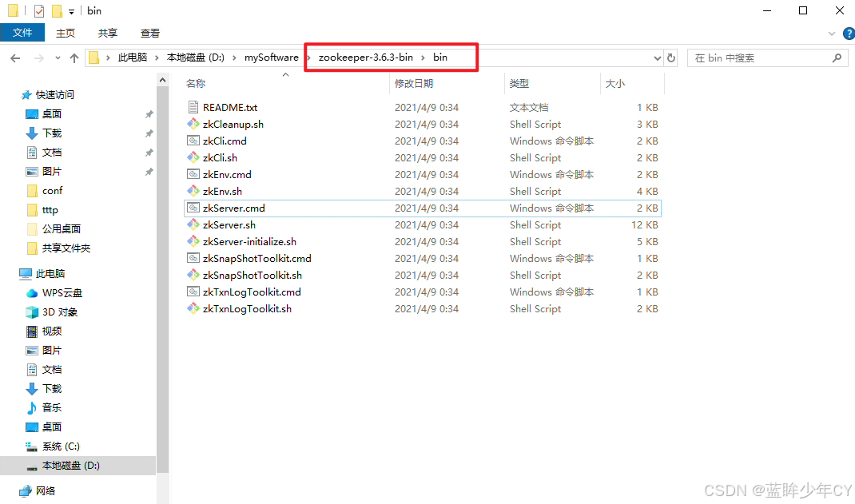Select 本地磁盘 (D:) in navigation pane
Screen dimensions: 855x504
[x=78, y=466]
